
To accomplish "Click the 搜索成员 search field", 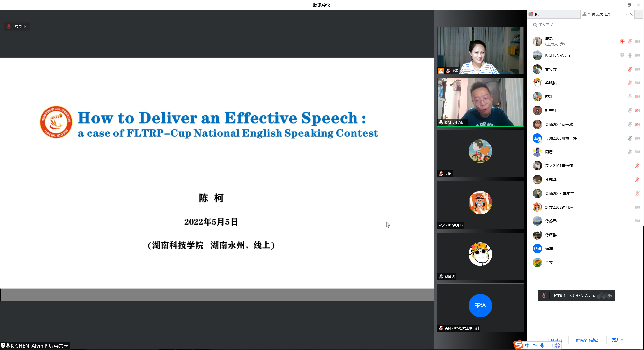I will (585, 24).
